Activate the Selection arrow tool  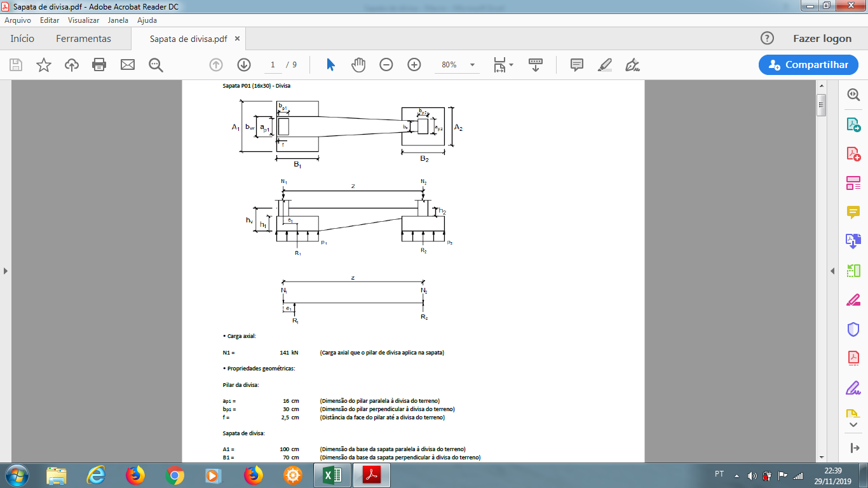330,65
